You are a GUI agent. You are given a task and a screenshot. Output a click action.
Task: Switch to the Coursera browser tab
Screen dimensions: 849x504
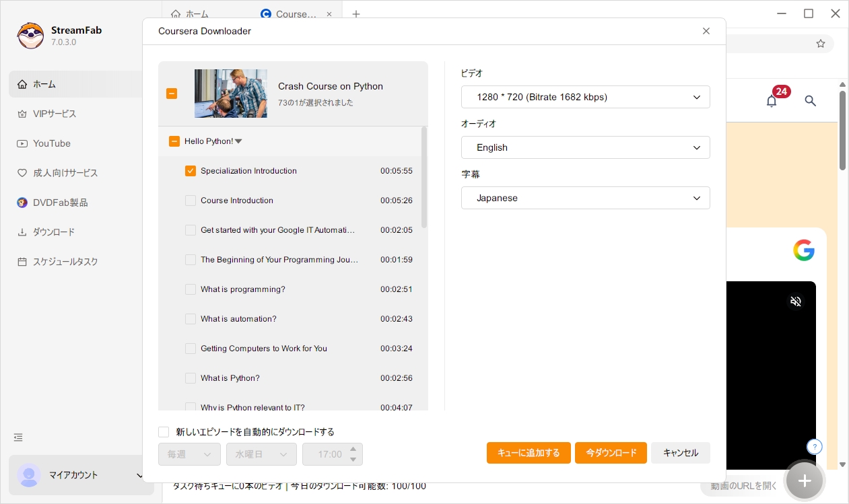click(296, 13)
